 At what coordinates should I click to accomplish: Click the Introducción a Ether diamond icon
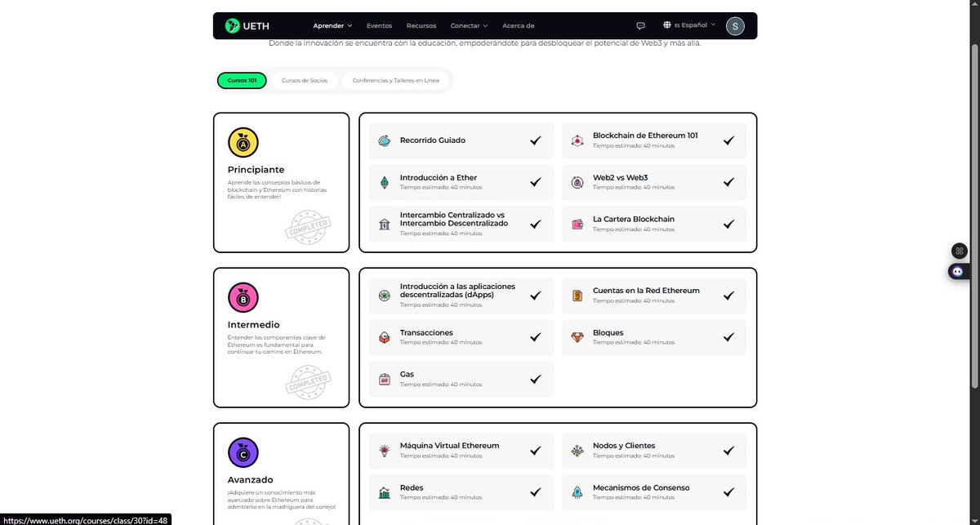pos(385,182)
